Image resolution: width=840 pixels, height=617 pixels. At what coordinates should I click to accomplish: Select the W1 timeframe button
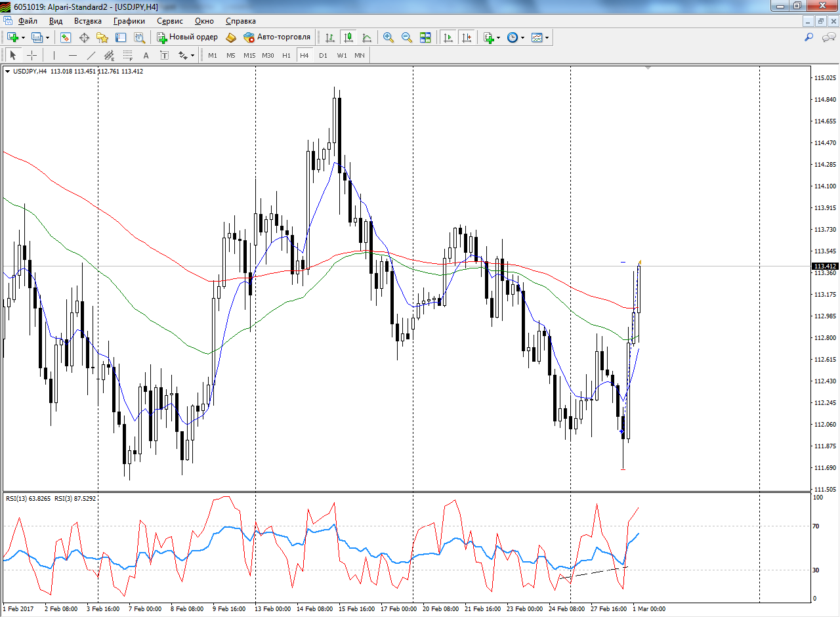click(x=342, y=55)
